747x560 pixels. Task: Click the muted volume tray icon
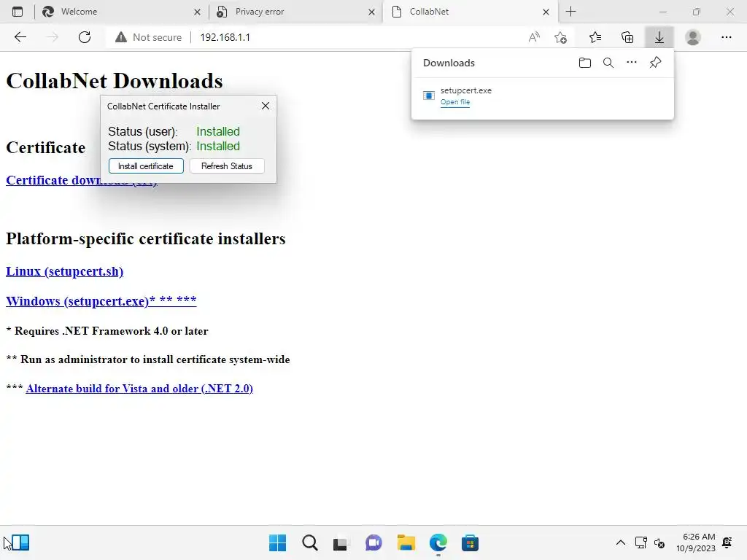click(659, 542)
